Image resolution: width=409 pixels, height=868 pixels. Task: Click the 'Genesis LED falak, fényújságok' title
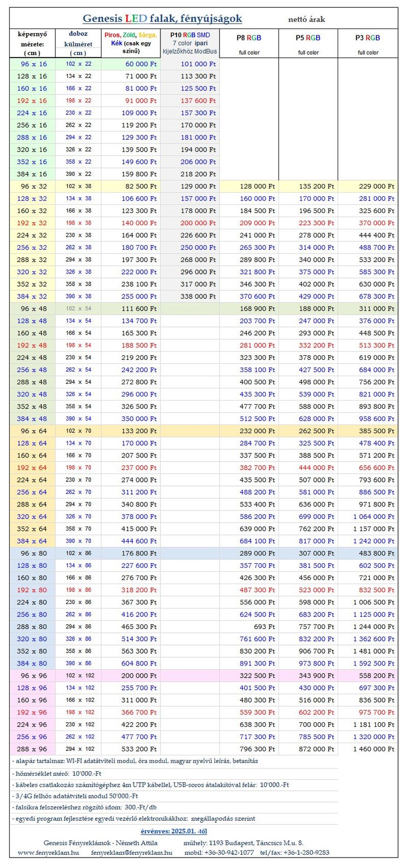pyautogui.click(x=162, y=19)
